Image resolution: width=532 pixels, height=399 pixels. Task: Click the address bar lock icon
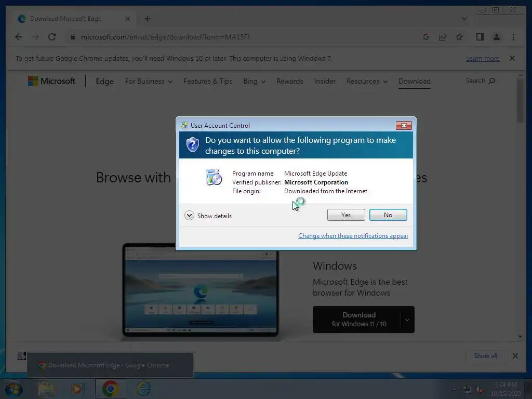72,37
